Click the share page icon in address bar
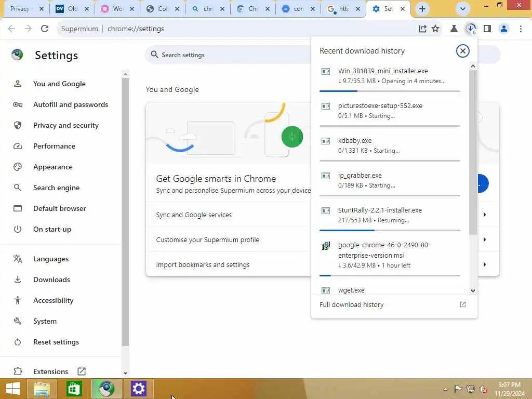The height and width of the screenshot is (399, 532). [422, 29]
